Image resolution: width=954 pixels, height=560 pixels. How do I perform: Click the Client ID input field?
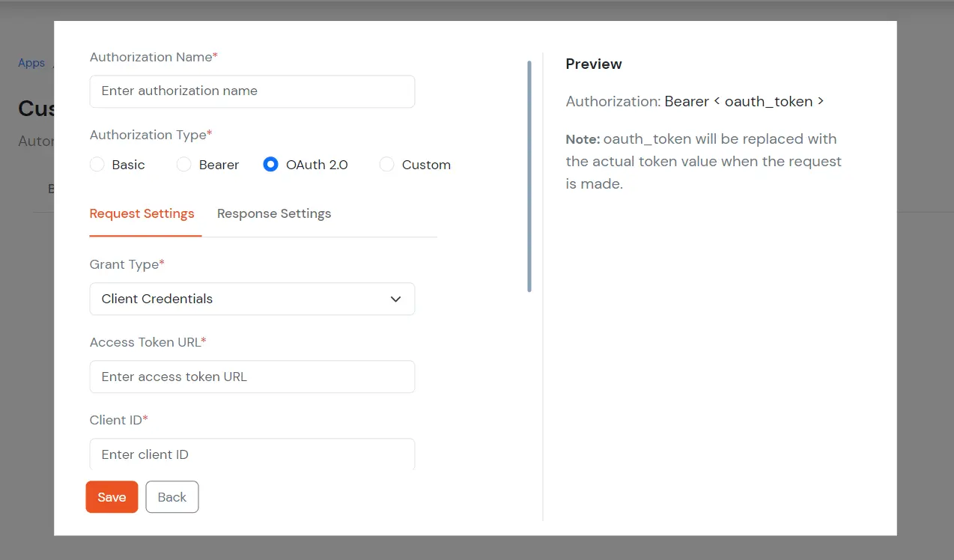point(252,454)
